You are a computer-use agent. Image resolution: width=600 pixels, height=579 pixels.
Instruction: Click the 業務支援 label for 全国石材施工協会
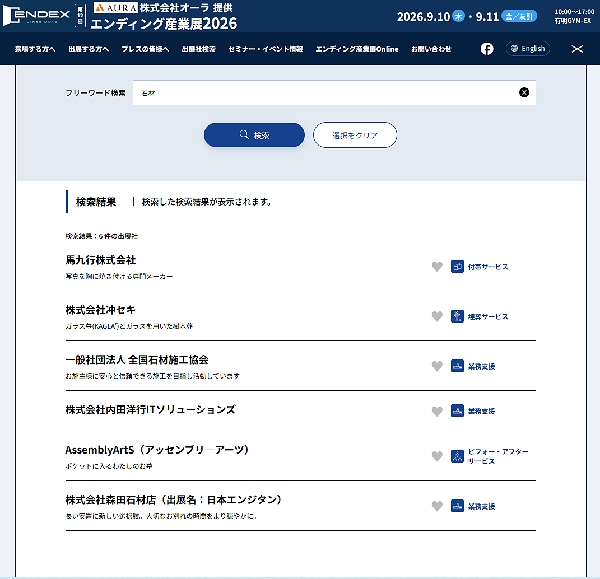(481, 366)
